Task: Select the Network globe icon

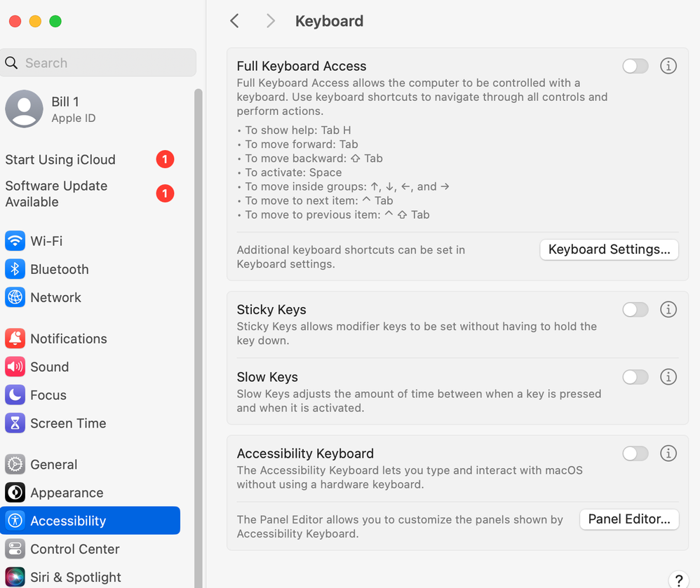Action: (15, 297)
